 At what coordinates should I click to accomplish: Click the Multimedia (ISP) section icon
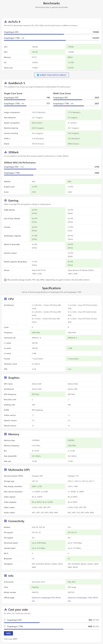[x=5, y=470]
